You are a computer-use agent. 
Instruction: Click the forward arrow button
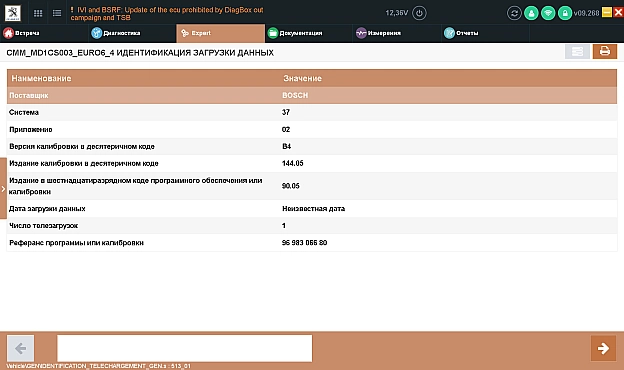click(x=603, y=349)
